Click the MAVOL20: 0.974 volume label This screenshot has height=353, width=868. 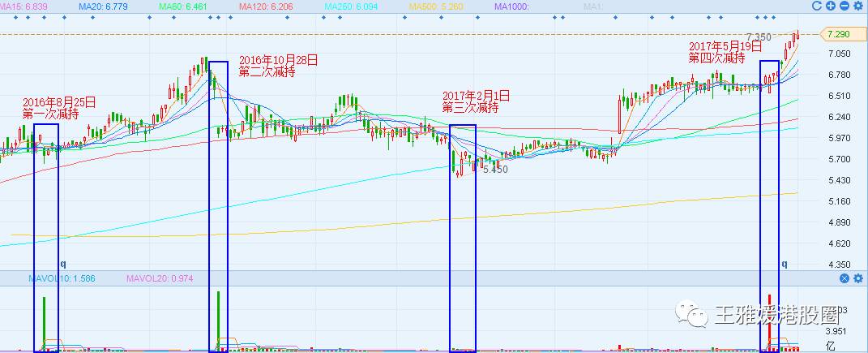tap(160, 278)
